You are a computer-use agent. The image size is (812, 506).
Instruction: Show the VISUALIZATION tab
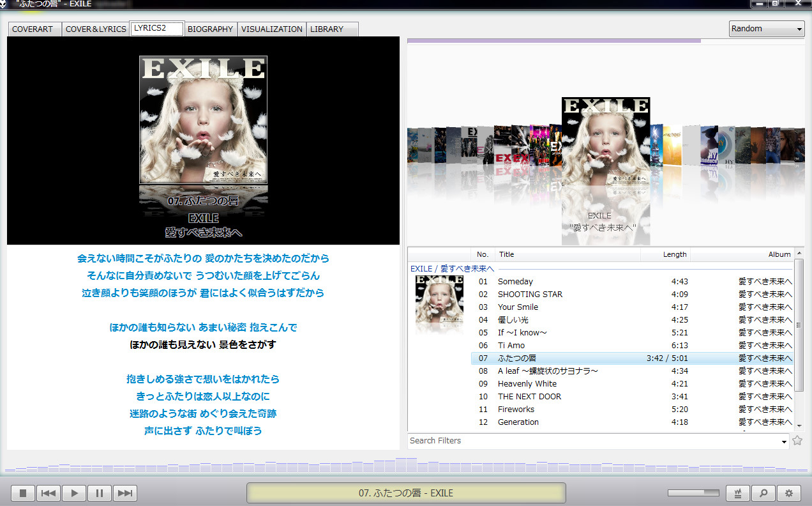[272, 29]
